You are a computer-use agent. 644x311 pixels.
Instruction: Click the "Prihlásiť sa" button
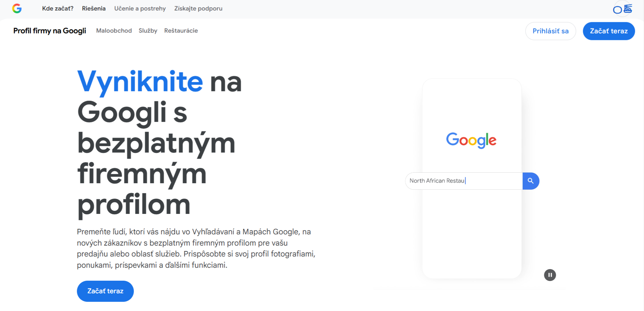[551, 31]
